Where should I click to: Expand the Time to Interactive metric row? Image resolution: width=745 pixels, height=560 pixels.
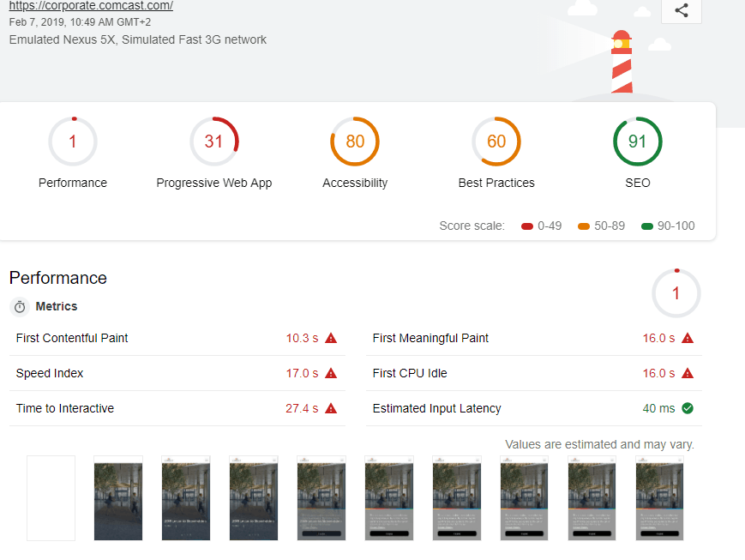point(65,408)
